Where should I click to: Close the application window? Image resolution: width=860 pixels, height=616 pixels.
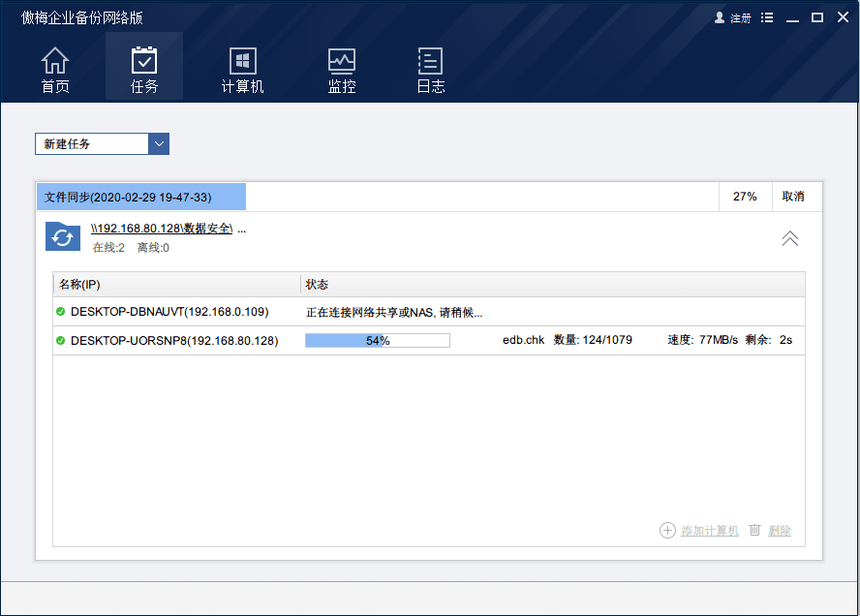(843, 17)
